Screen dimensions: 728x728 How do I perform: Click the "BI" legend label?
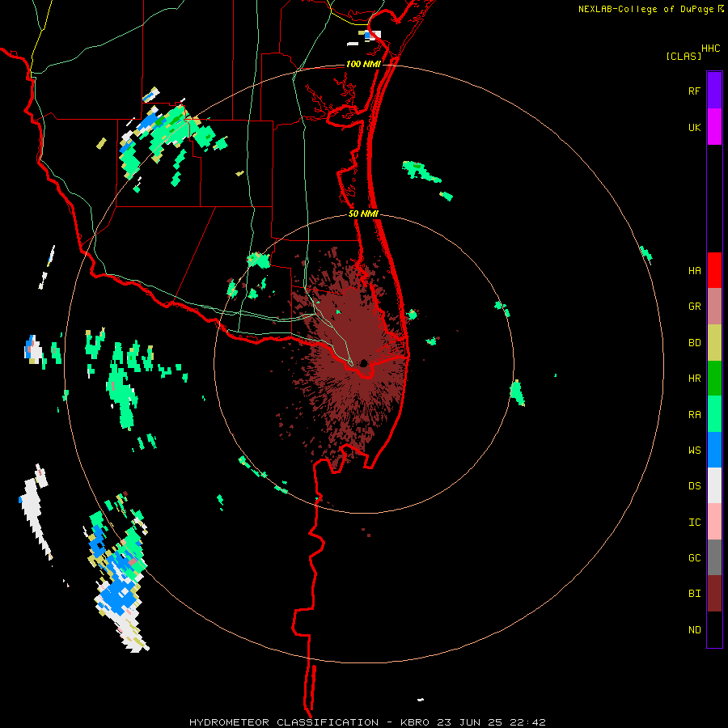tap(694, 594)
